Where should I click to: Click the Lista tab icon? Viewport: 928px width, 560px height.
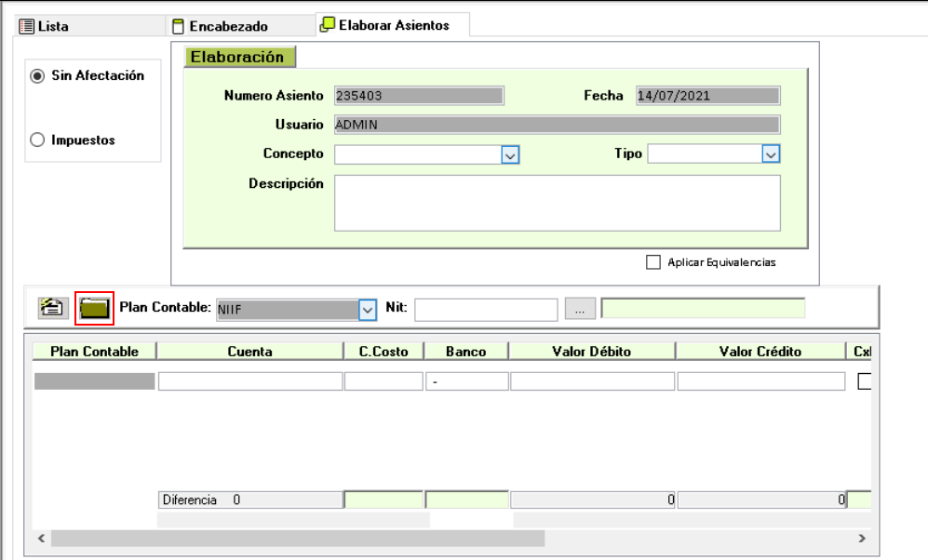pos(27,26)
